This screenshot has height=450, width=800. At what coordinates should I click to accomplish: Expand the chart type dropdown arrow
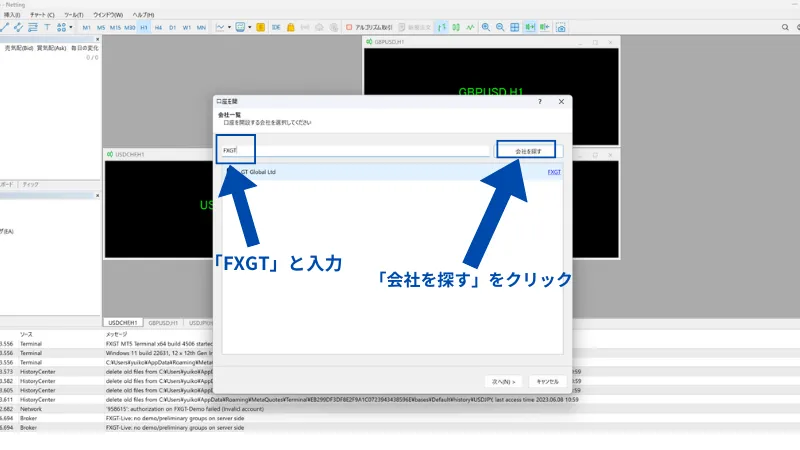(x=229, y=28)
